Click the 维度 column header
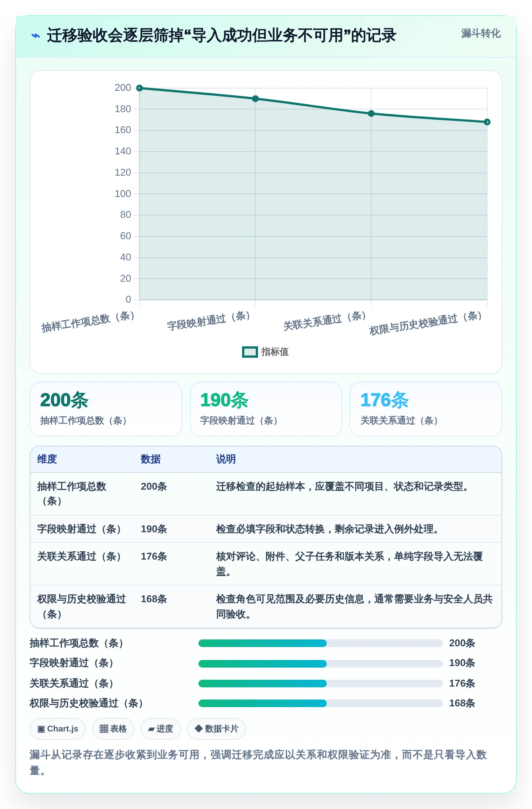Viewport: 532px width, 809px height. click(47, 459)
